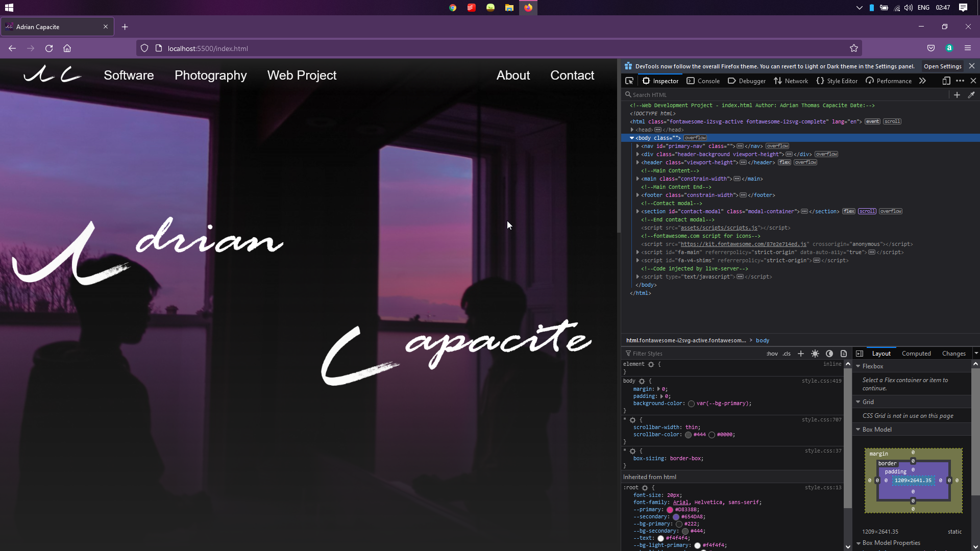This screenshot has height=551, width=980.
Task: Click the Open Settings button
Action: click(943, 66)
